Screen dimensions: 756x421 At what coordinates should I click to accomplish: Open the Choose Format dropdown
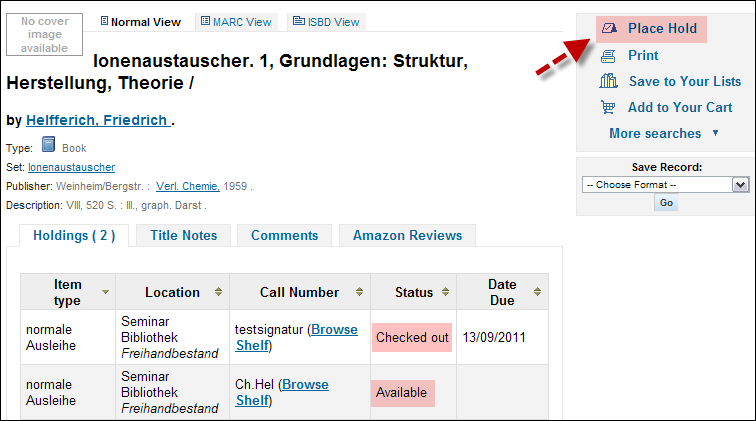665,185
